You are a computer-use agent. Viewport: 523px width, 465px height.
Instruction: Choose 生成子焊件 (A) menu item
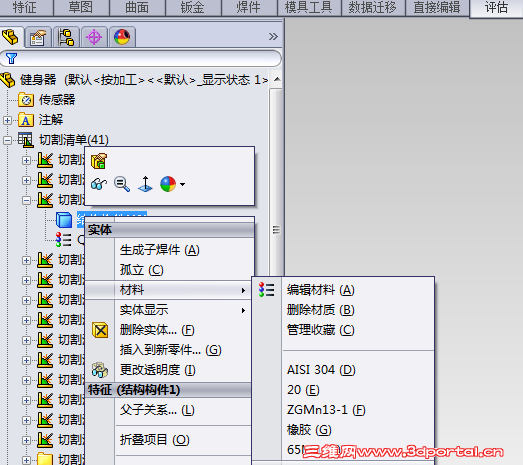(x=160, y=250)
